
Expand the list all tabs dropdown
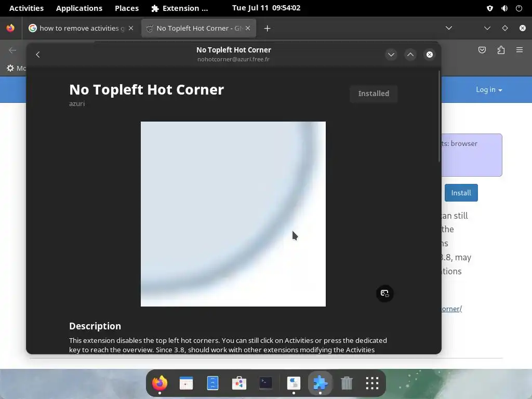click(x=449, y=28)
